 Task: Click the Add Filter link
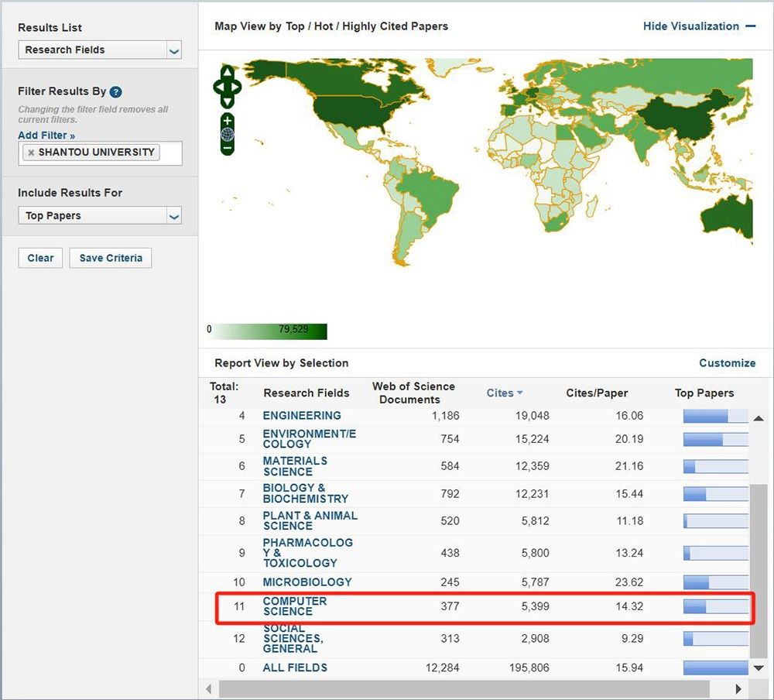tap(46, 136)
